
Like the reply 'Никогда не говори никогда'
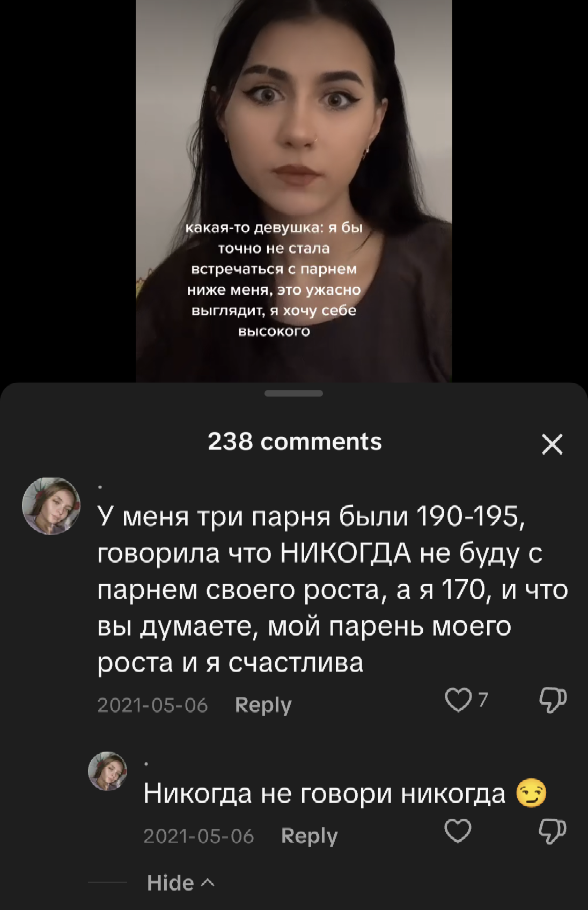[x=458, y=831]
